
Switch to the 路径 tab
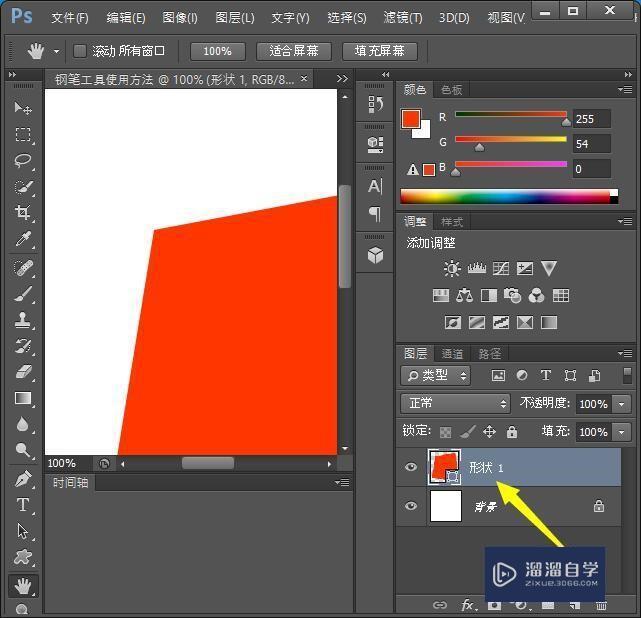(x=489, y=354)
